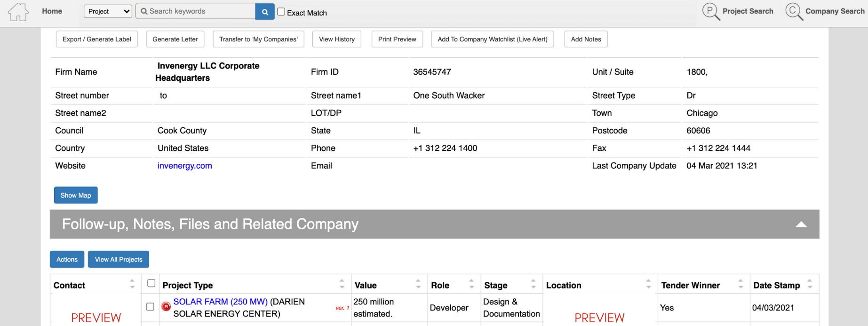Image resolution: width=868 pixels, height=326 pixels.
Task: Click Add To Company Watchlist button
Action: point(493,39)
